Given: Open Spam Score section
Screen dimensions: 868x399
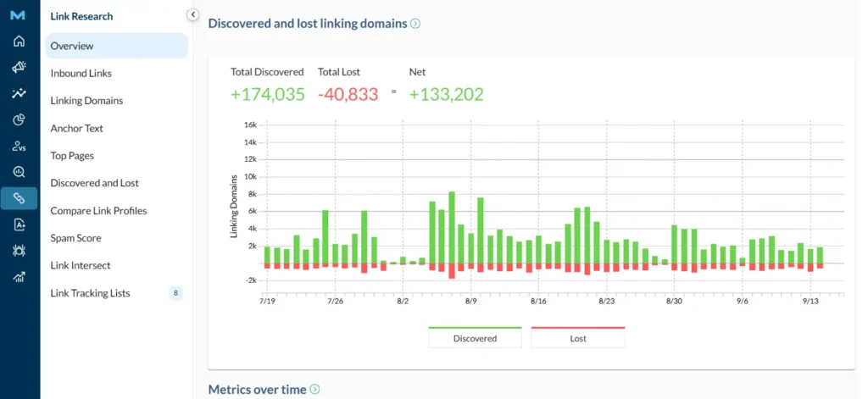Looking at the screenshot, I should click(x=75, y=238).
